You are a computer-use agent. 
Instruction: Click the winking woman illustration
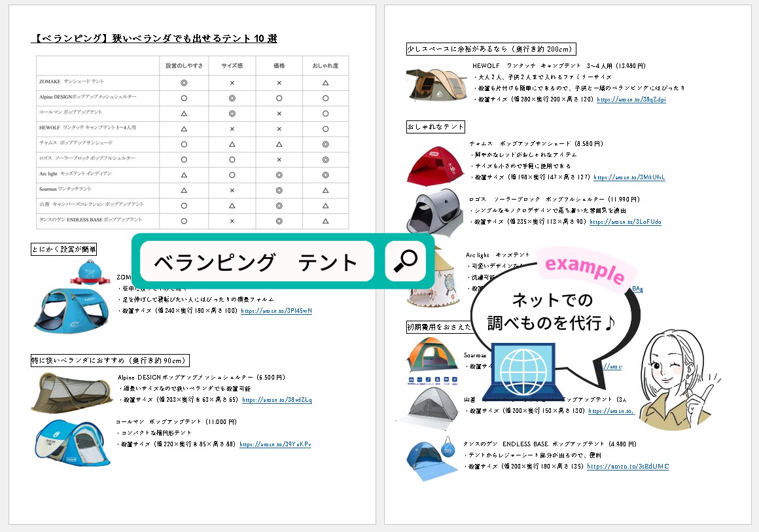tap(678, 380)
